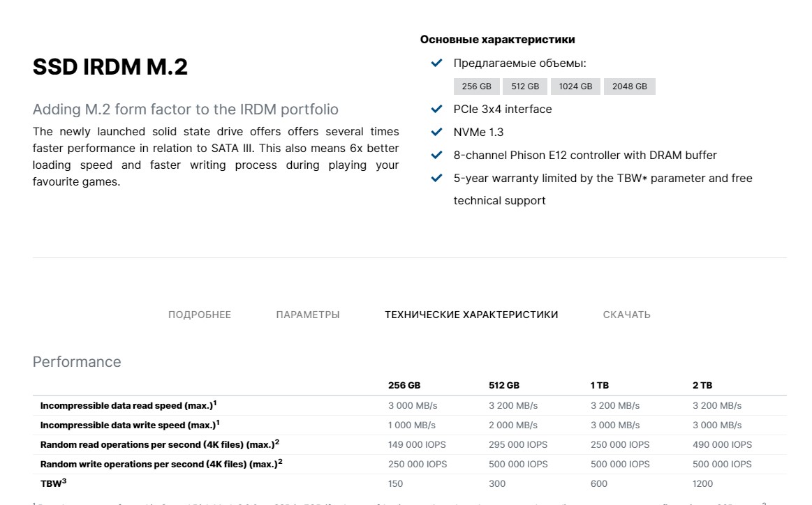Click the Incompressible data read speed row label
The image size is (812, 505).
pos(128,405)
